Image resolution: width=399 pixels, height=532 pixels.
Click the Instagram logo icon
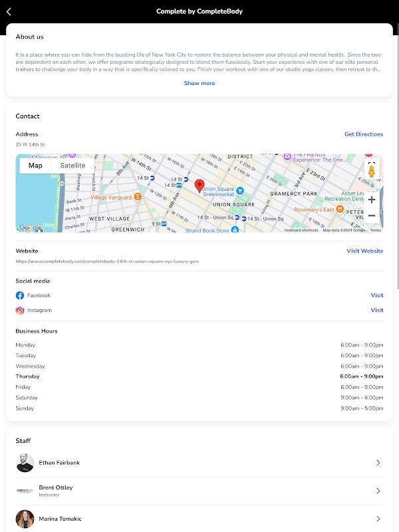(x=20, y=310)
